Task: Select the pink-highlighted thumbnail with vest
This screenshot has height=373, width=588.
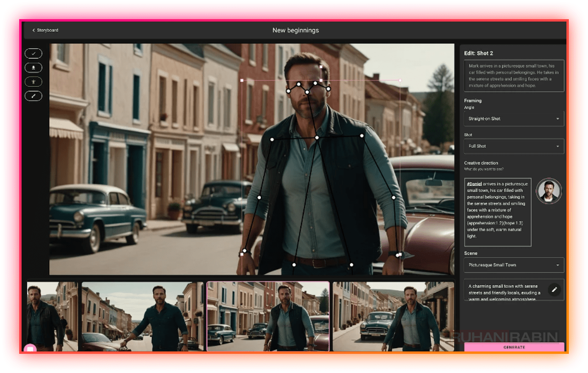Action: [268, 316]
